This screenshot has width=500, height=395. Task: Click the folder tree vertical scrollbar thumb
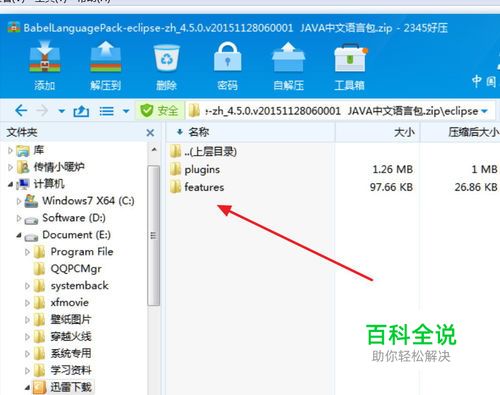point(154,235)
